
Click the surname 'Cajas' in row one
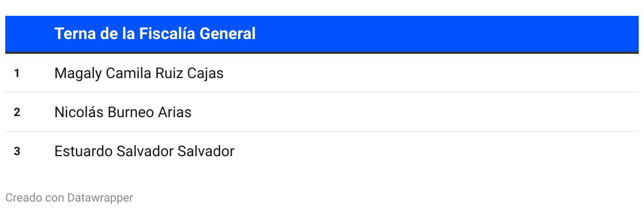[205, 73]
